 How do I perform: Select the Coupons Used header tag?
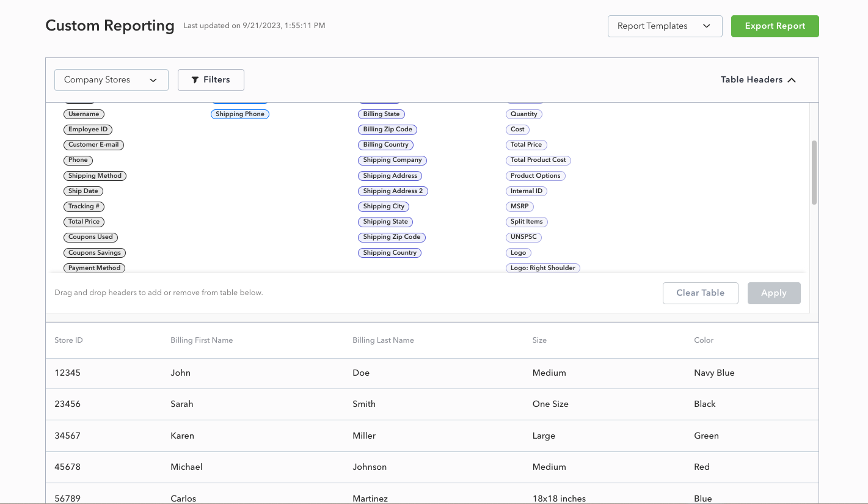[x=90, y=237]
